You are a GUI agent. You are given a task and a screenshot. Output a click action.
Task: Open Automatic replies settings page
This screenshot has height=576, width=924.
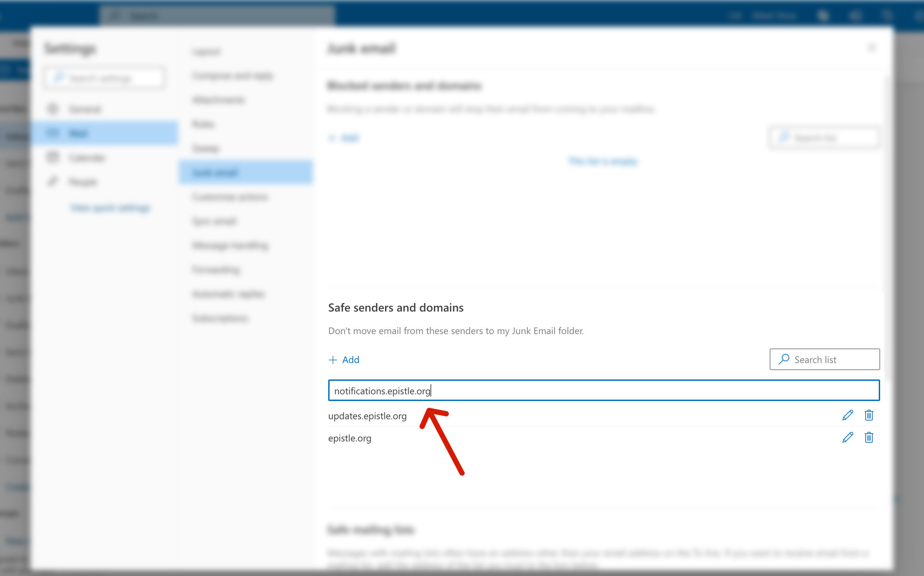pyautogui.click(x=228, y=294)
